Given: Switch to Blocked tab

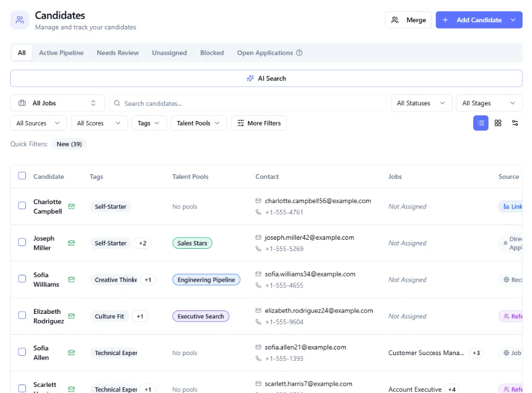Looking at the screenshot, I should tap(212, 53).
